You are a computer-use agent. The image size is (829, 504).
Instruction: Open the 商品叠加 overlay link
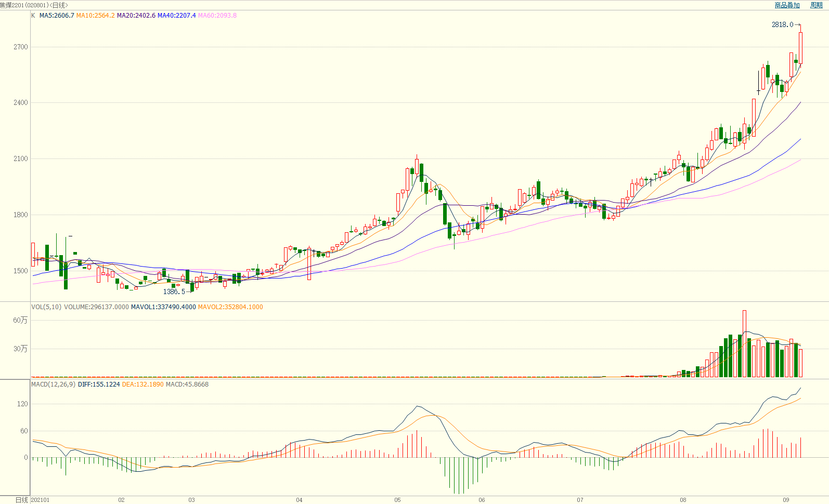click(x=787, y=5)
